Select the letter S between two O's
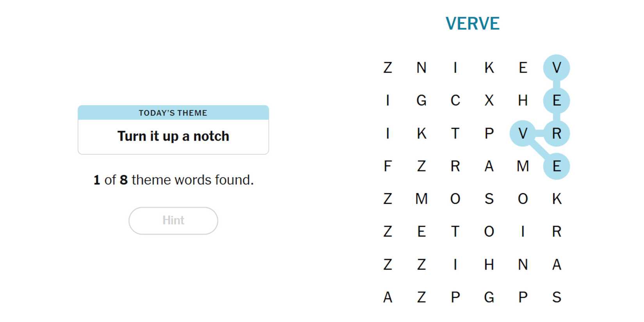Viewport: 644px width, 322px height. (489, 199)
